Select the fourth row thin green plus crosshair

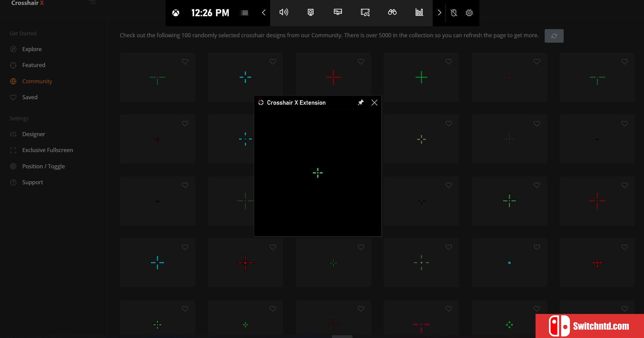click(x=334, y=262)
